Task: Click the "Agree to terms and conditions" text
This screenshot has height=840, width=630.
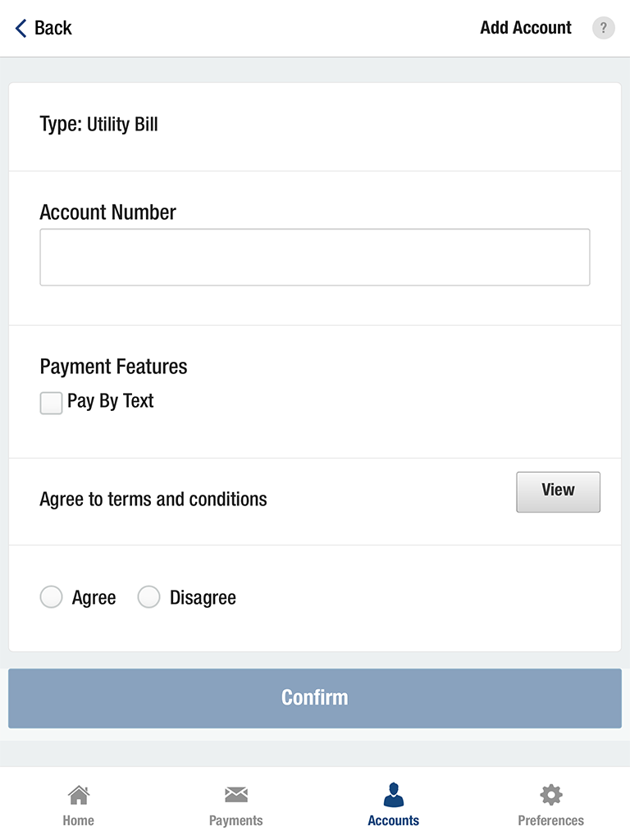Action: click(153, 500)
